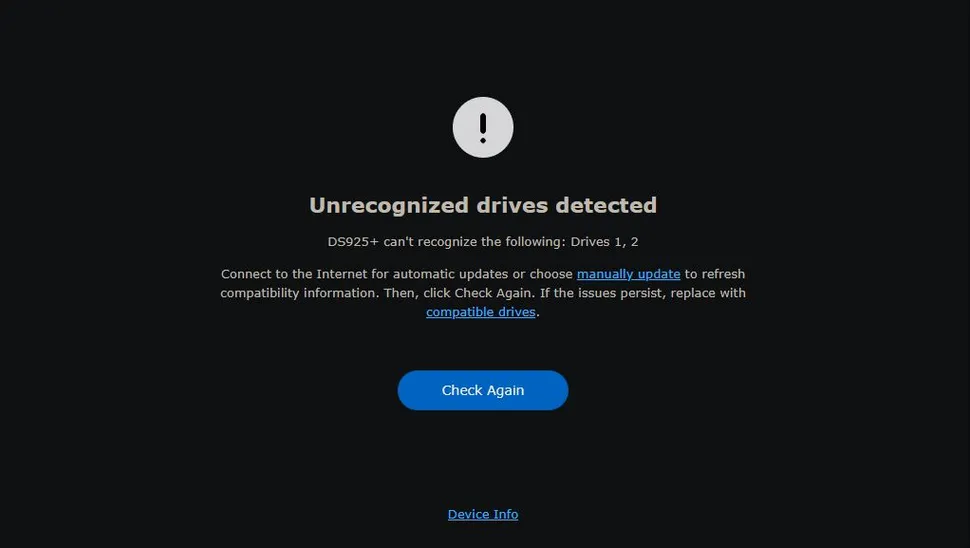Click the Unrecognized drives detected heading
970x548 pixels.
(x=483, y=205)
